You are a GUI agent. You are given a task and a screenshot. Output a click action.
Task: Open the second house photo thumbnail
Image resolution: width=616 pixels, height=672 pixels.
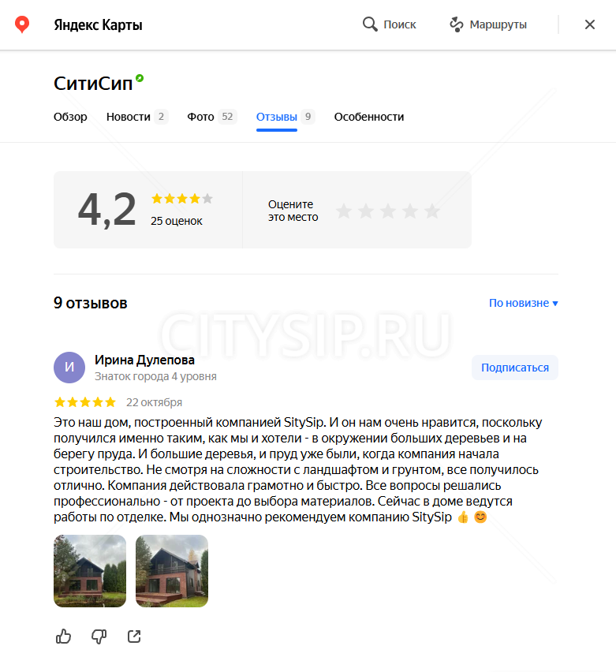(x=172, y=571)
